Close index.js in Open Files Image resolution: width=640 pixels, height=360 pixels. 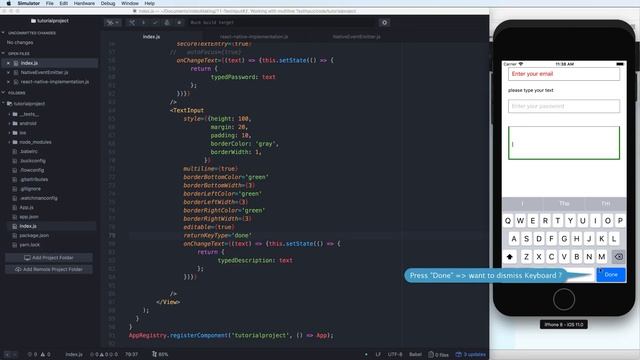[8, 63]
